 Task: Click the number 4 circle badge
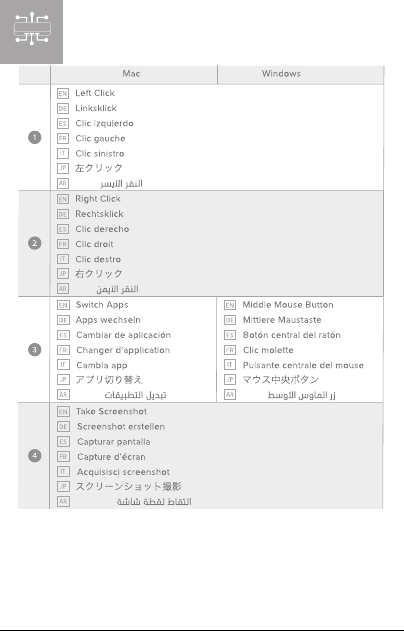pyautogui.click(x=35, y=456)
